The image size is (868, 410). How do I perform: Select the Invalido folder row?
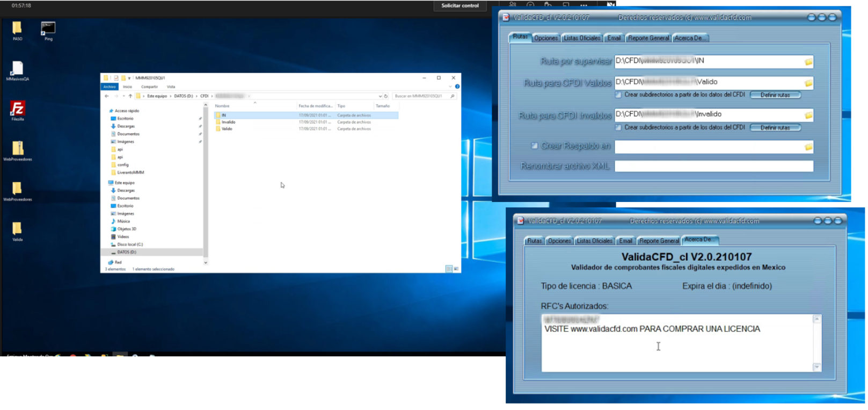306,122
